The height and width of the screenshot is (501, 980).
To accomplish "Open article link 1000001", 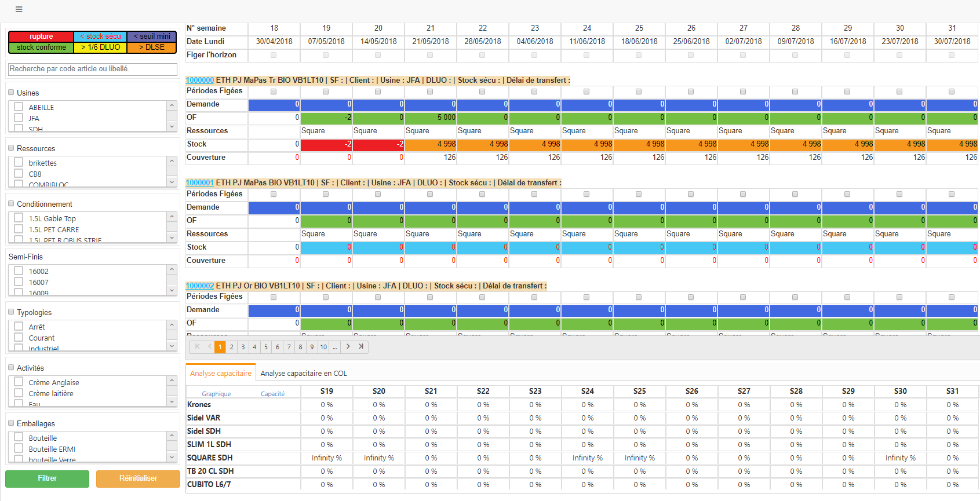I will [x=199, y=182].
